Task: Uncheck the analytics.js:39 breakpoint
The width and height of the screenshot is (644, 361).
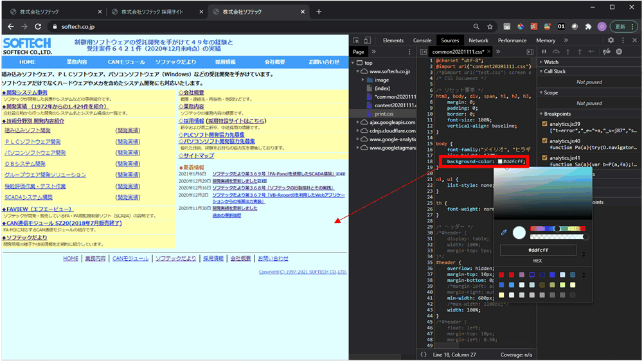Action: (544, 123)
